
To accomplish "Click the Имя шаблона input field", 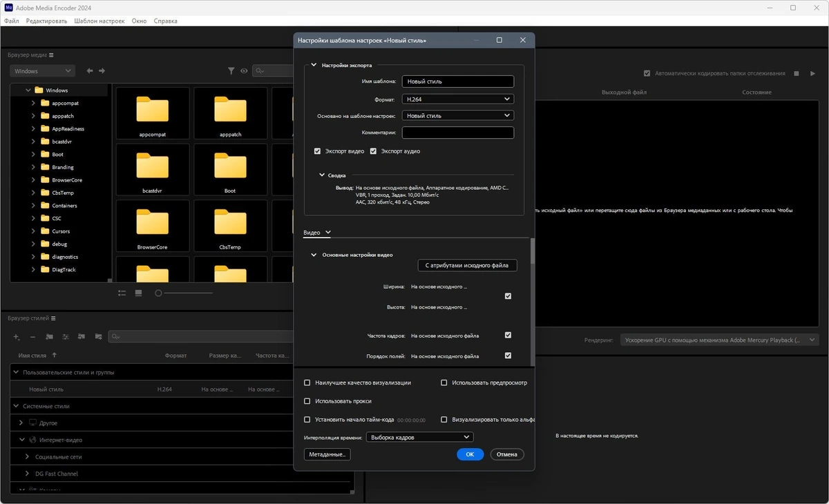I will coord(458,81).
